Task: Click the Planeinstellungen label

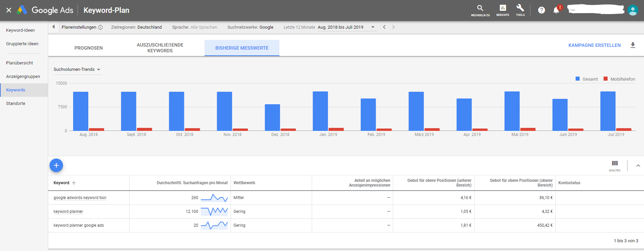Action: [79, 27]
